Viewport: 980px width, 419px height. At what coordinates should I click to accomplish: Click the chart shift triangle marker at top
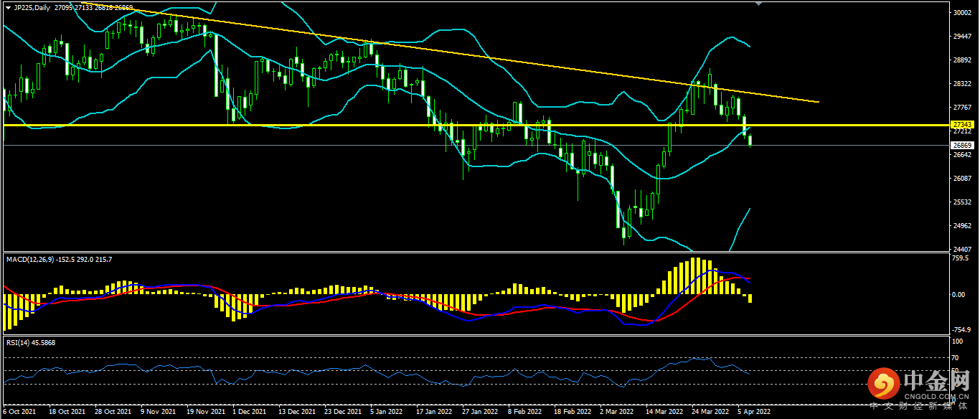[760, 4]
